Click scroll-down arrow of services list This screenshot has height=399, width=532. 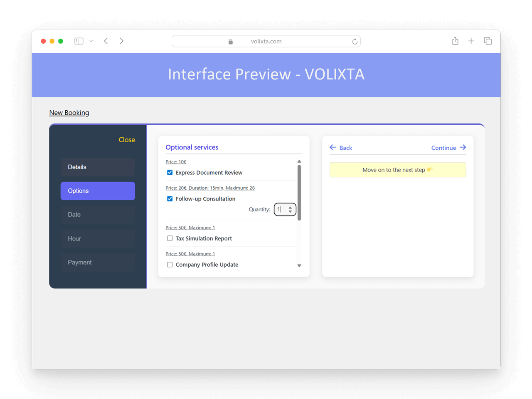(299, 265)
